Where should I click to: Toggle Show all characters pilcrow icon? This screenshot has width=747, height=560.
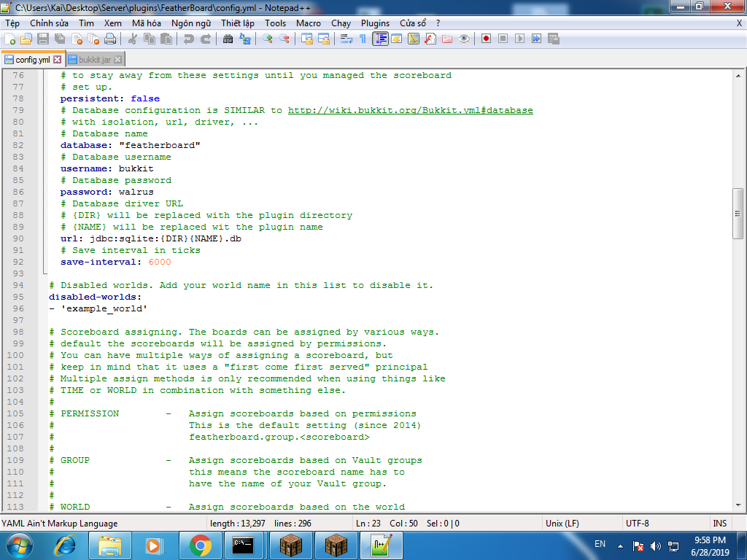click(x=363, y=39)
